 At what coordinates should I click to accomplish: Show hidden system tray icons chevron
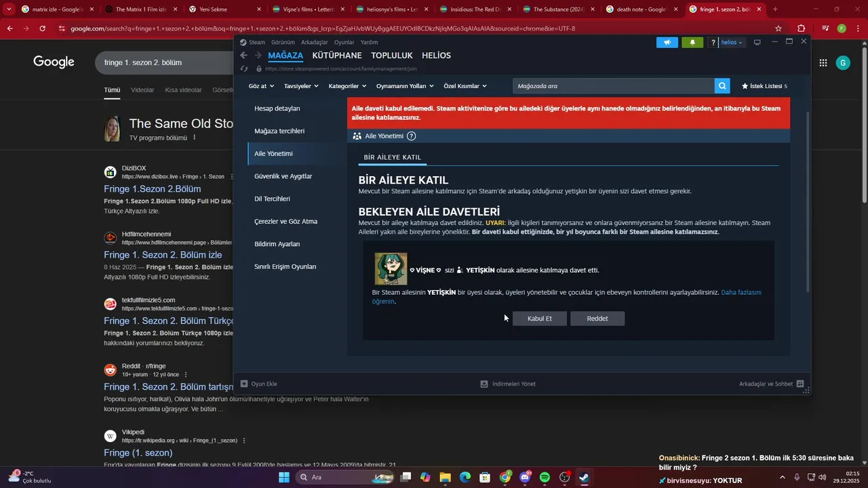tap(782, 477)
